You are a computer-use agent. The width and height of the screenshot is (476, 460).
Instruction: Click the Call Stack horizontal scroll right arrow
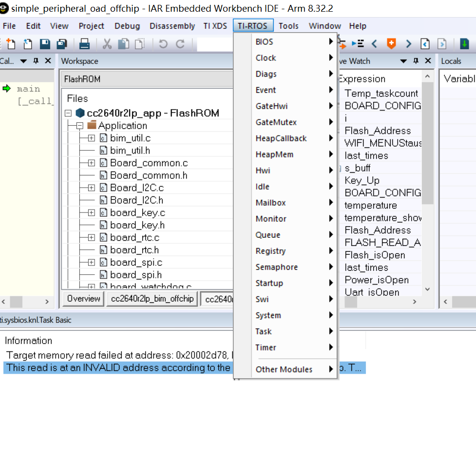47,302
